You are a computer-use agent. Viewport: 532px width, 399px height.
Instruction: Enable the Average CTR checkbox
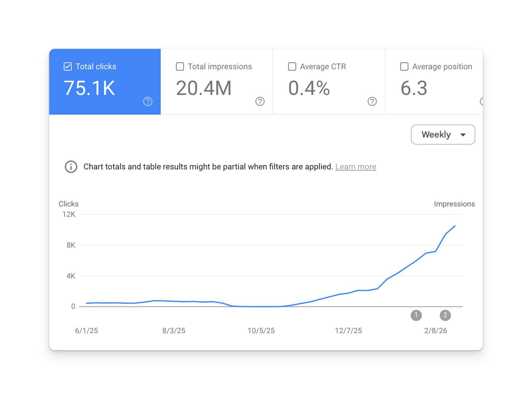coord(292,66)
